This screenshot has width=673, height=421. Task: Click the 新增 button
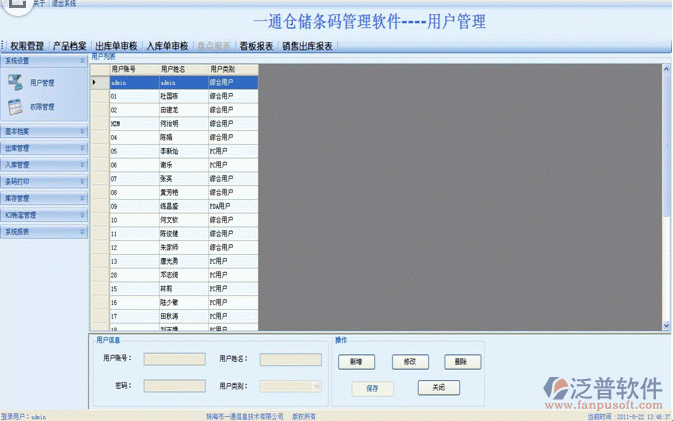pos(356,362)
